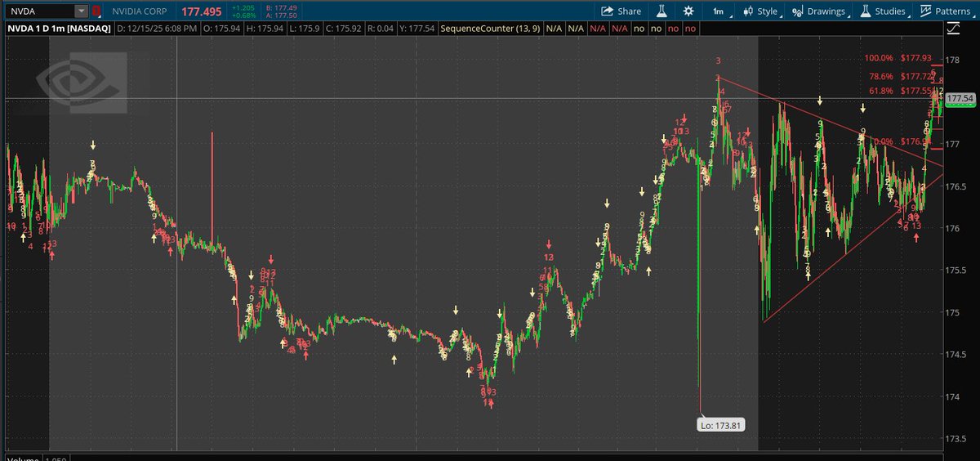This screenshot has width=980, height=461.
Task: Click the 100.0% $177.93 Fibonacci label
Action: point(898,58)
